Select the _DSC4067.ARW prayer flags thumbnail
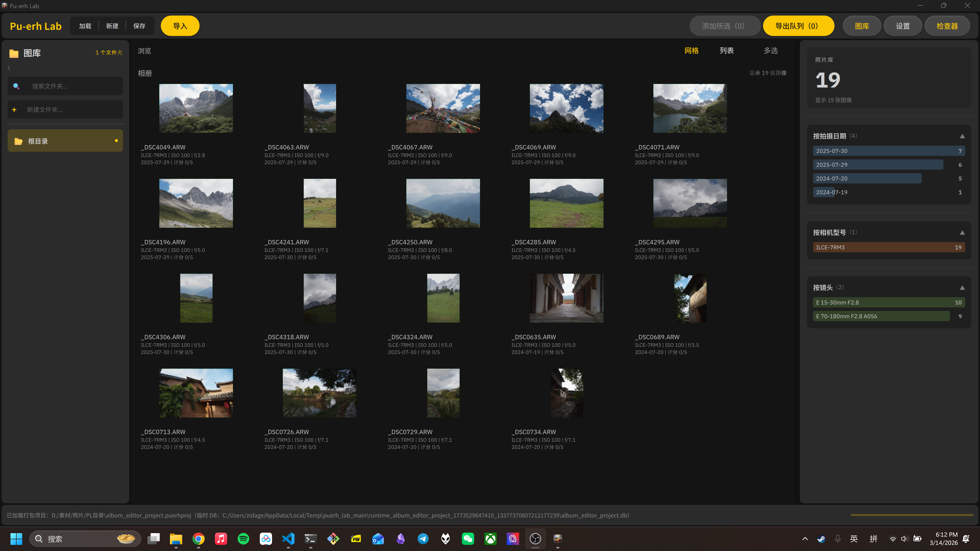The width and height of the screenshot is (980, 551). click(x=443, y=108)
